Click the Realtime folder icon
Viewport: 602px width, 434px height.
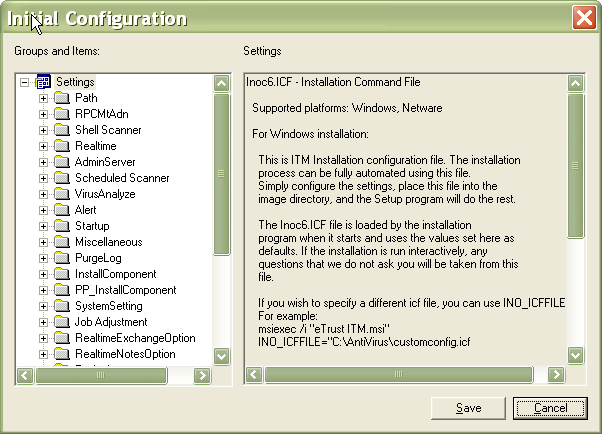(61, 146)
